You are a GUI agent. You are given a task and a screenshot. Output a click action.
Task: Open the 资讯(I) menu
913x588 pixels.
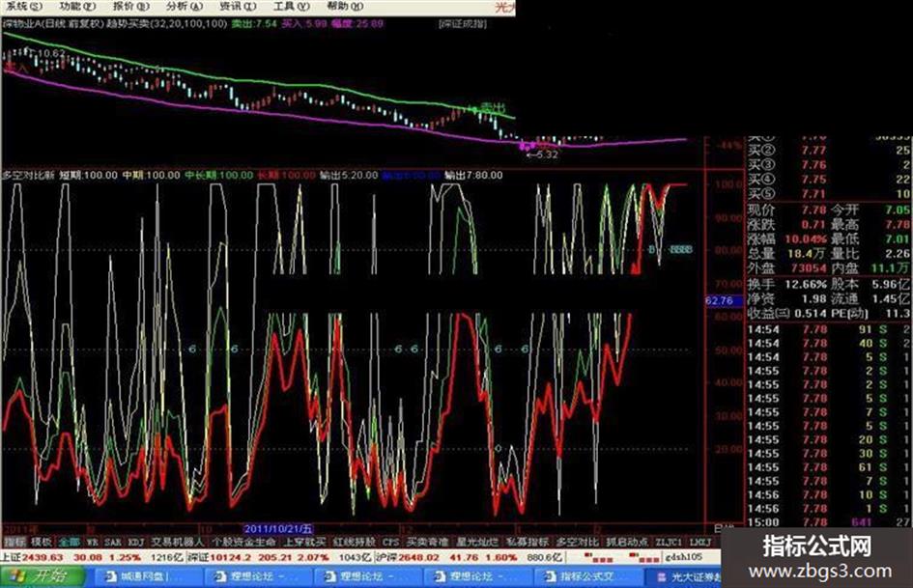(x=238, y=7)
